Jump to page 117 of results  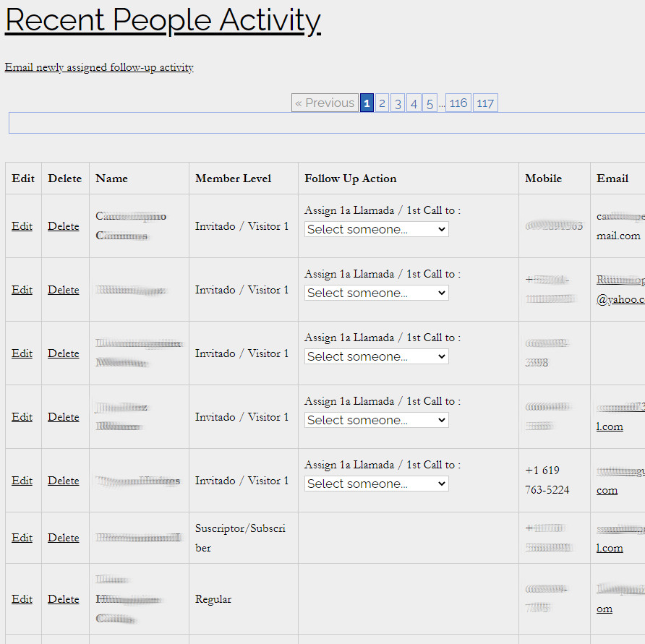click(x=485, y=103)
